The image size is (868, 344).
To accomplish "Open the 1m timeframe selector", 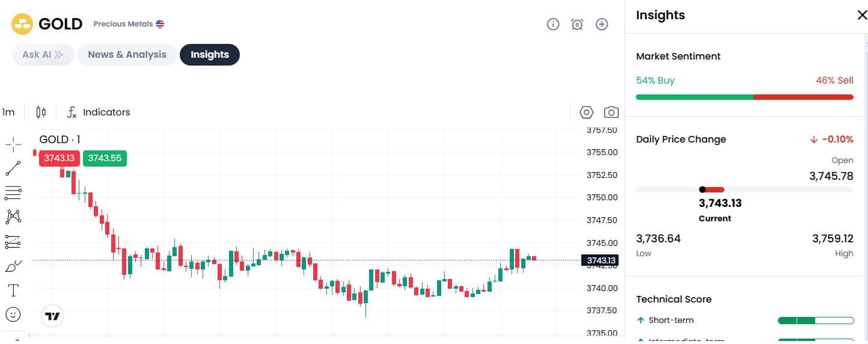I will (8, 112).
